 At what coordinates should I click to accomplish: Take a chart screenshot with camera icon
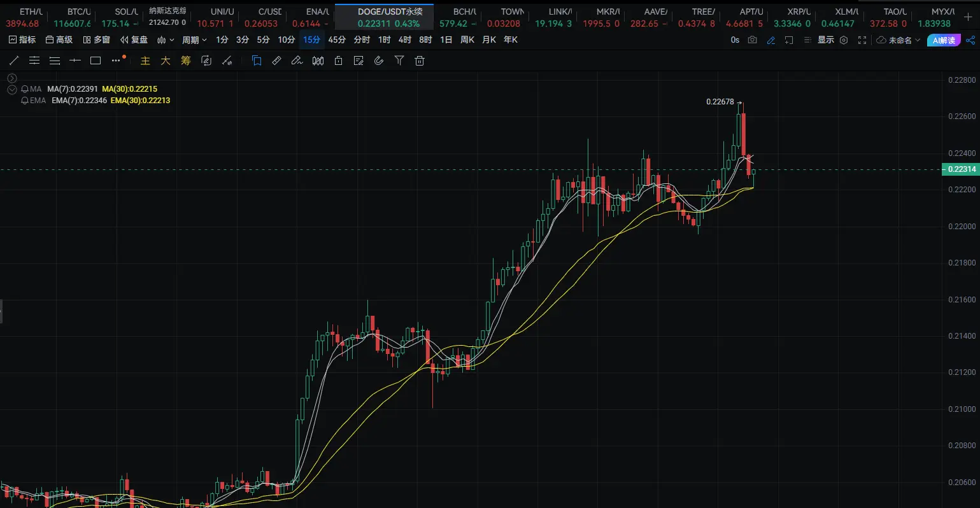coord(753,39)
